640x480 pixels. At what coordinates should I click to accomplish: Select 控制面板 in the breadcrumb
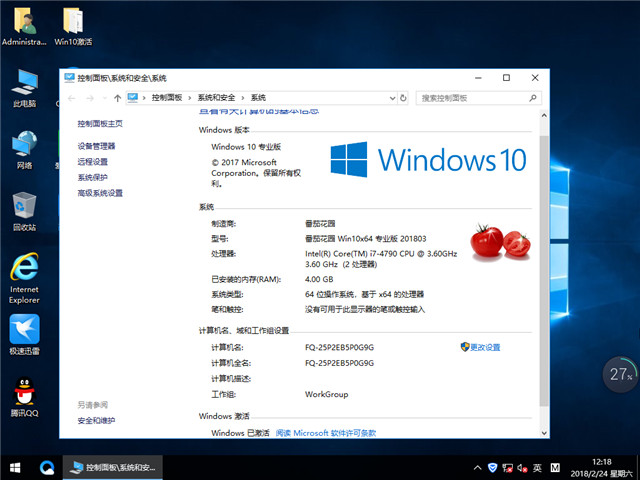(x=167, y=98)
